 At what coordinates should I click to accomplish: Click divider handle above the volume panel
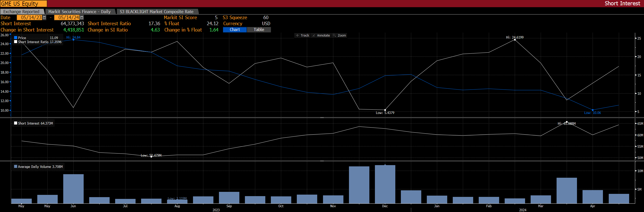[x=322, y=161]
